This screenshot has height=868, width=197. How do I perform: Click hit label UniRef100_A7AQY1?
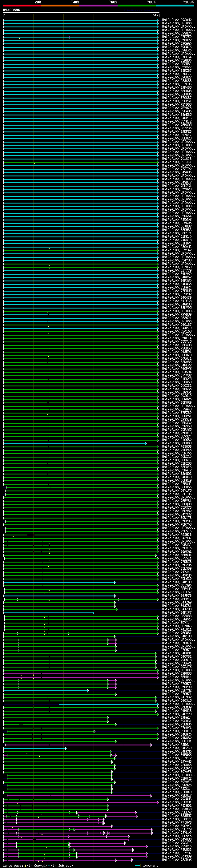[177, 728]
